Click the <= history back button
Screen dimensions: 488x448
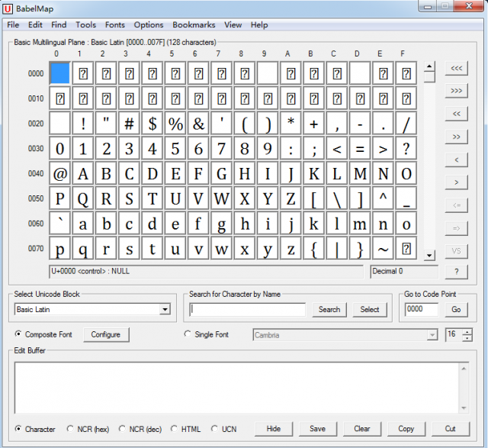pyautogui.click(x=456, y=205)
